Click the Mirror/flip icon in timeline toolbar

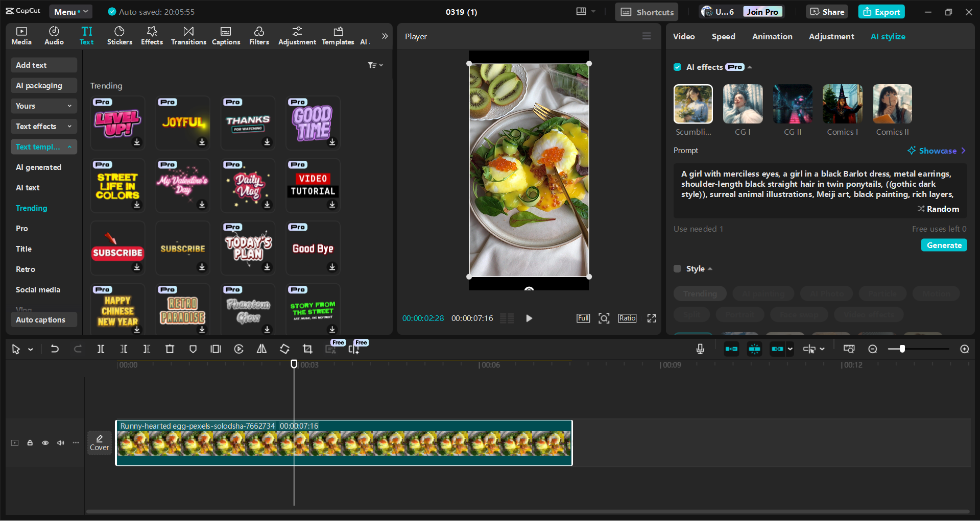click(x=261, y=349)
